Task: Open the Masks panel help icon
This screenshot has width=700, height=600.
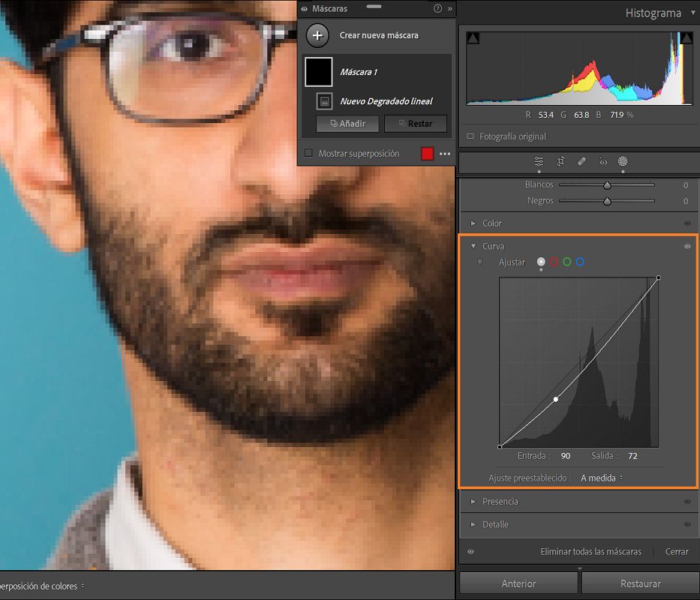Action: (437, 9)
